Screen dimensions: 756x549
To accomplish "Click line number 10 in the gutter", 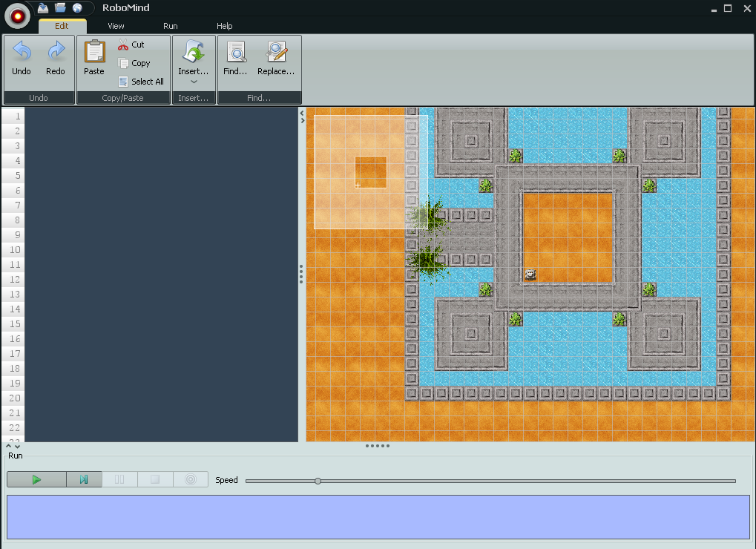I will coord(15,250).
